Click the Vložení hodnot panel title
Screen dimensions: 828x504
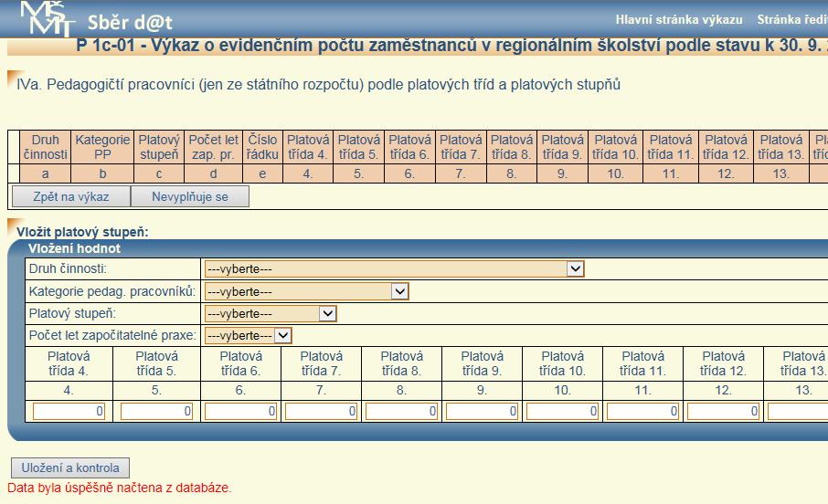74,248
